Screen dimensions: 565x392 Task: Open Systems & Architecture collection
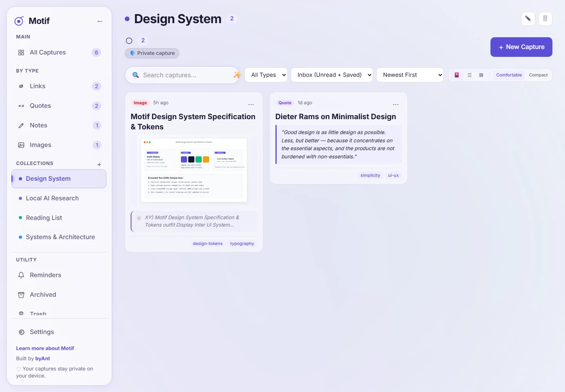coord(59,237)
